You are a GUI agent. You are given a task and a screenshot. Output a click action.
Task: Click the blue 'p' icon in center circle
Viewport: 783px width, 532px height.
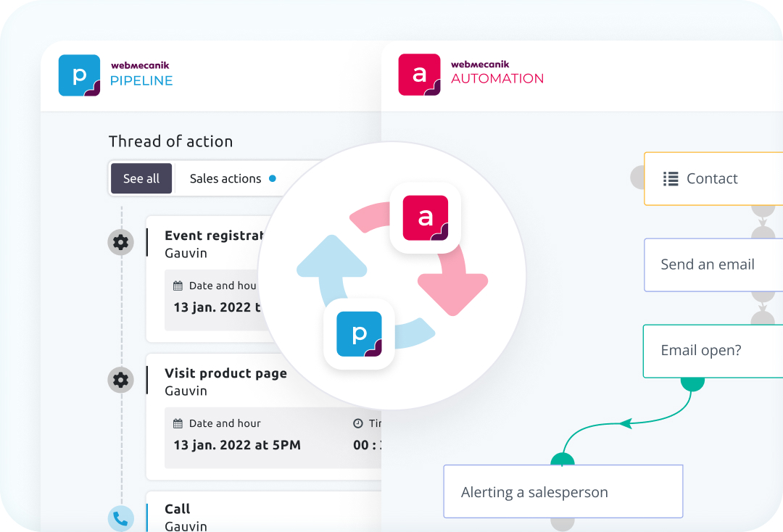pos(359,334)
